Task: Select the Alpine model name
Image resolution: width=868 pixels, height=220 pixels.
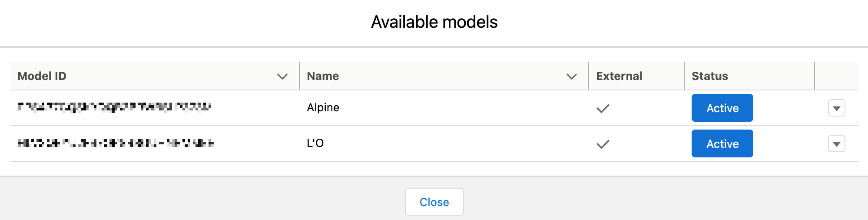Action: pyautogui.click(x=323, y=108)
